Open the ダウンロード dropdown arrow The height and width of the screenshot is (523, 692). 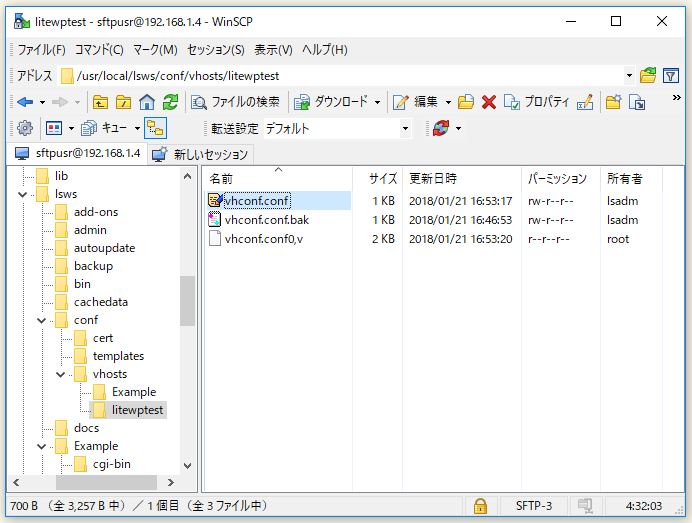[377, 103]
